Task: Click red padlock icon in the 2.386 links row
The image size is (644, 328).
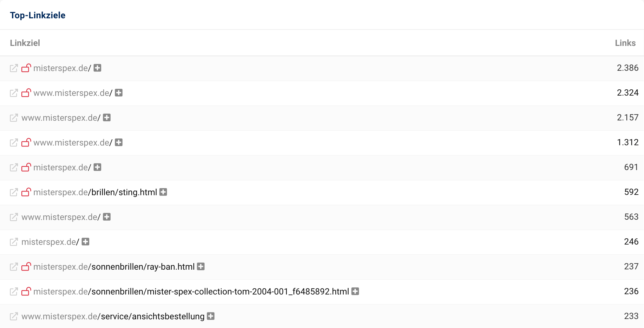Action: point(26,68)
